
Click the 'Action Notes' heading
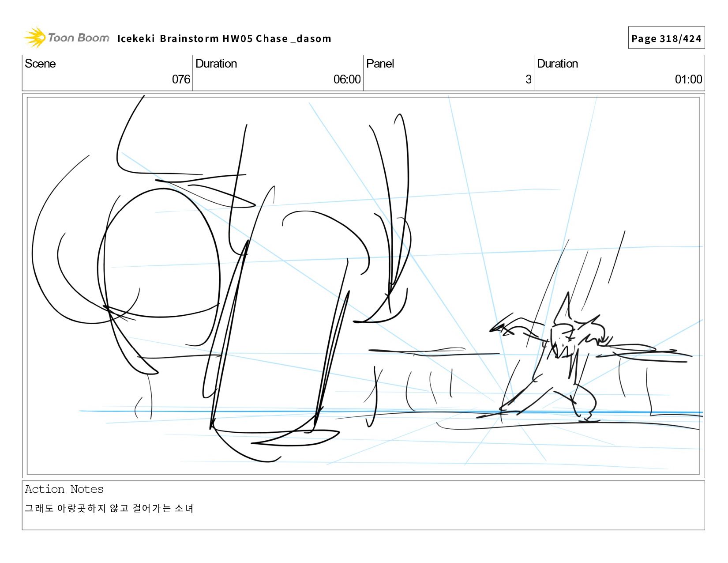[64, 489]
